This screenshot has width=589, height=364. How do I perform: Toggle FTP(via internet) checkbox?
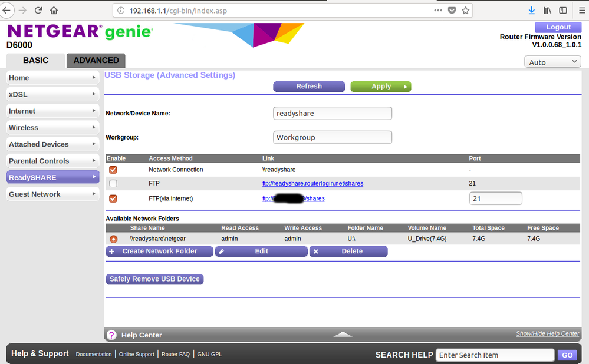[x=113, y=198]
